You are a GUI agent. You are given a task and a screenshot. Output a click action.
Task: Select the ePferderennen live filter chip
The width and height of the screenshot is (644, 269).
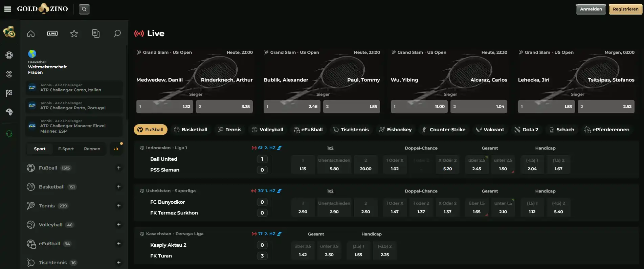click(x=607, y=130)
